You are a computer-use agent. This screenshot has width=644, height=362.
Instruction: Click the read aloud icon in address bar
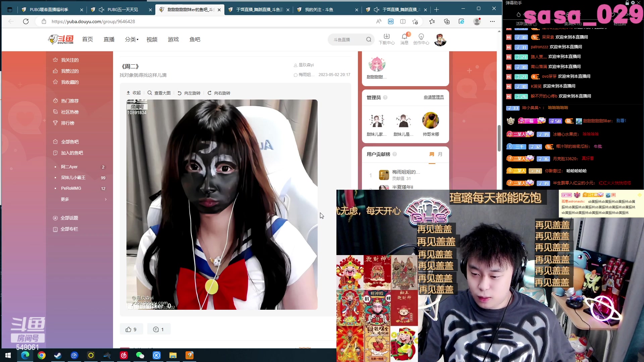[x=379, y=21]
